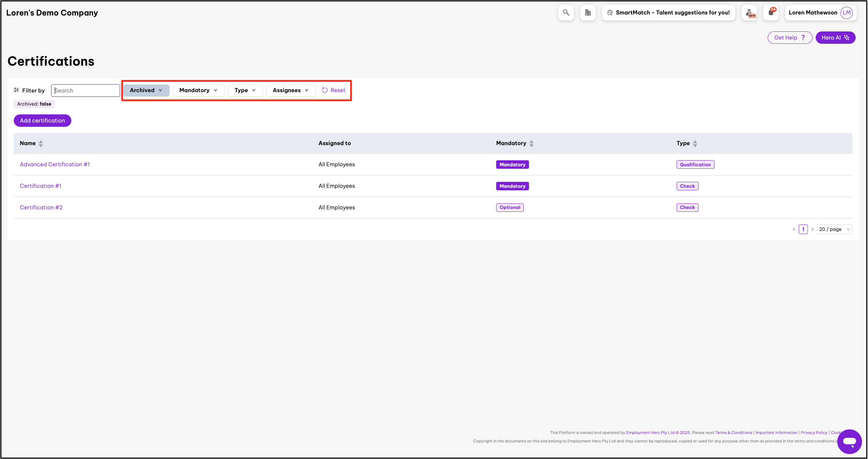Expand the Archived filter dropdown
The width and height of the screenshot is (868, 459).
146,90
